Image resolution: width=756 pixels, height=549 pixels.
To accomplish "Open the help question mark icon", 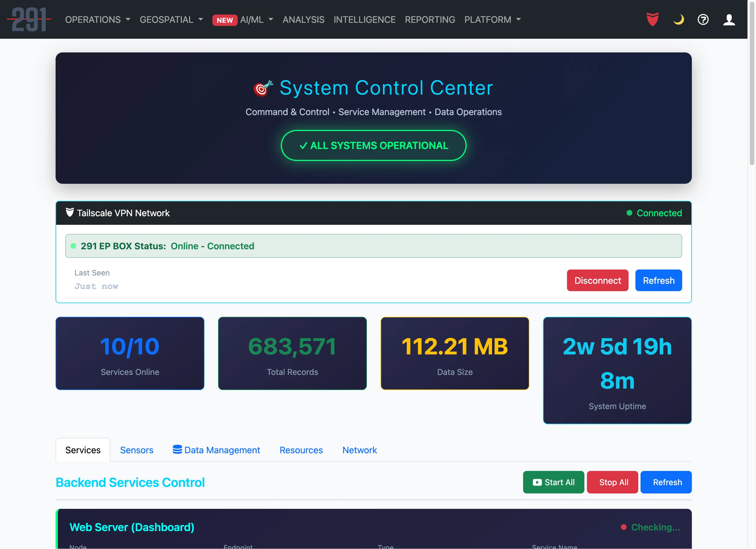I will pyautogui.click(x=703, y=20).
